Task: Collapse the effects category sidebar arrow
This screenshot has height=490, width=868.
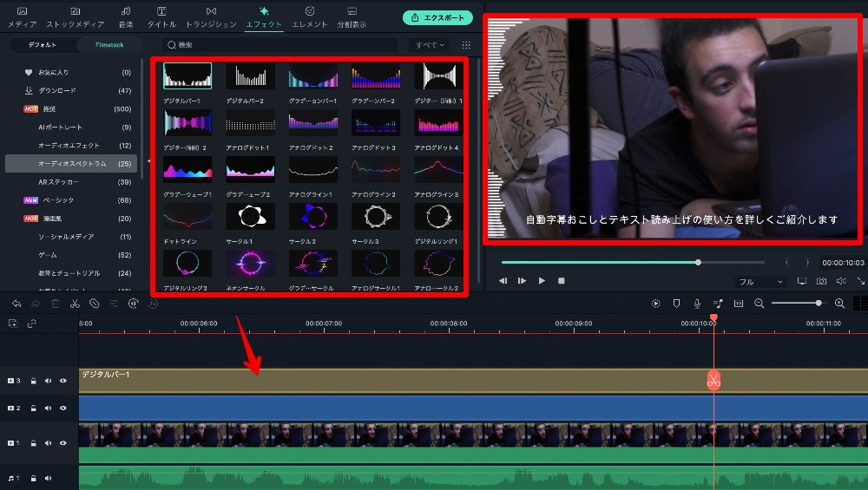Action: coord(148,161)
